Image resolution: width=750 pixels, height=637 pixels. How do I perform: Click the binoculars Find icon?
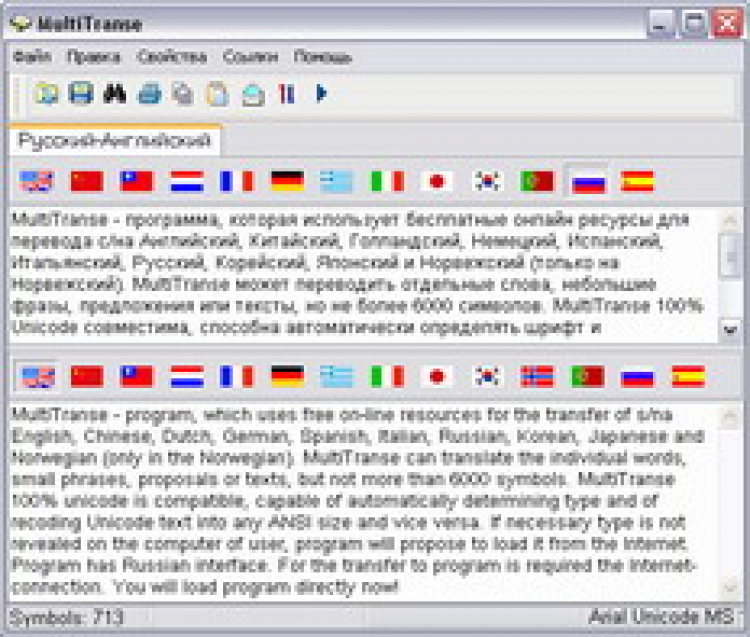(x=115, y=93)
